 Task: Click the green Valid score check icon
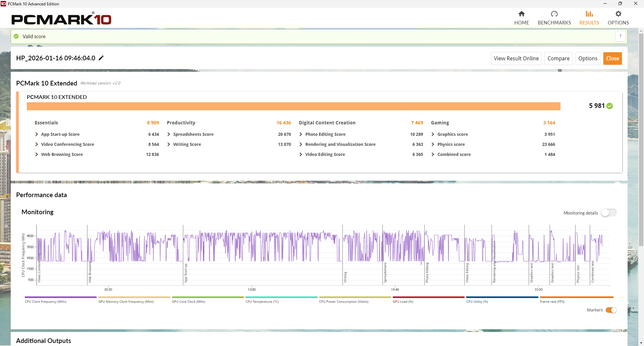coord(16,36)
